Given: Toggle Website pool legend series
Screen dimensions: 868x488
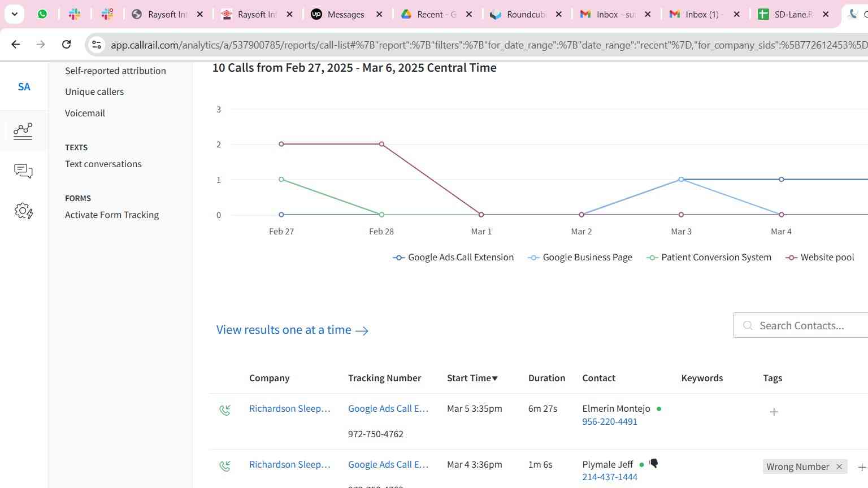Looking at the screenshot, I should (x=819, y=257).
